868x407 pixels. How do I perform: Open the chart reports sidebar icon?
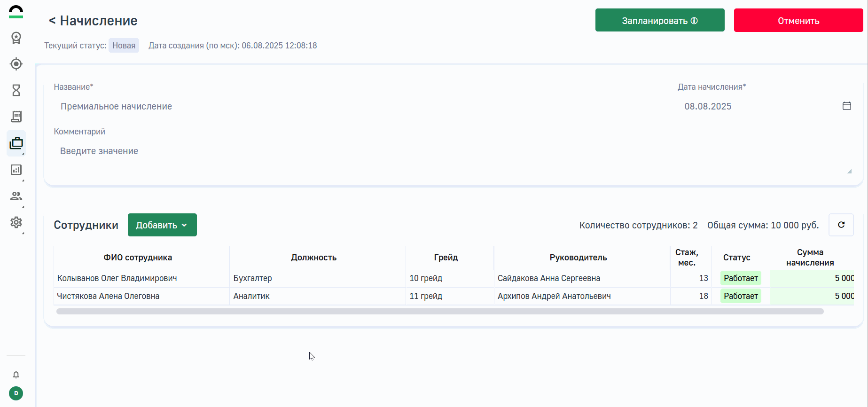16,170
